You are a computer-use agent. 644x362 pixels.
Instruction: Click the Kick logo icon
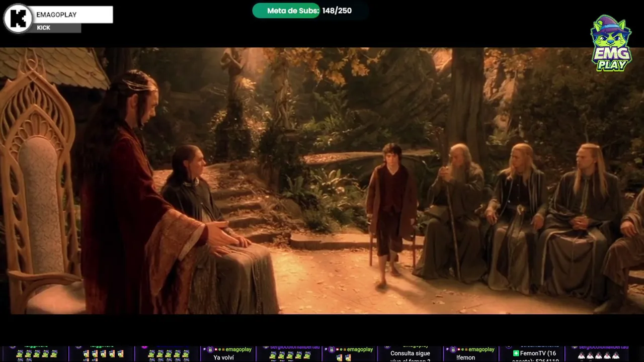coord(18,18)
